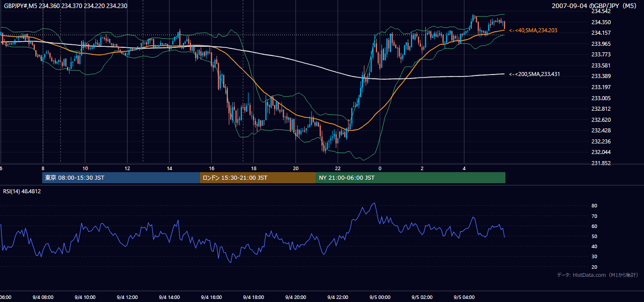Select the 40 SMA label reading 234.203

point(533,31)
